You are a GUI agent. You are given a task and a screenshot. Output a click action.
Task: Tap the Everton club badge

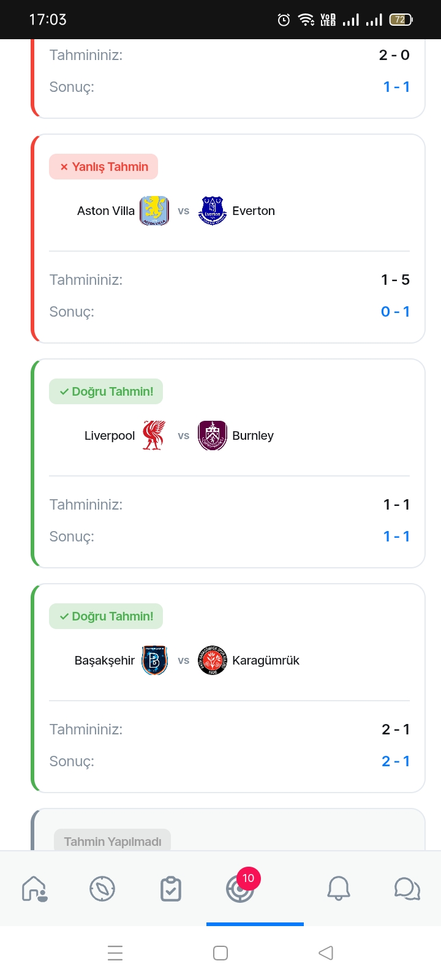[213, 211]
